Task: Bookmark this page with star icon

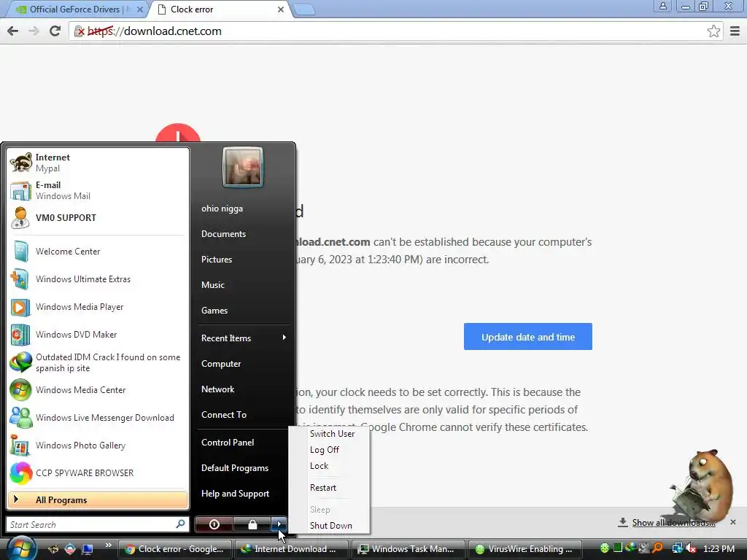Action: click(x=713, y=31)
